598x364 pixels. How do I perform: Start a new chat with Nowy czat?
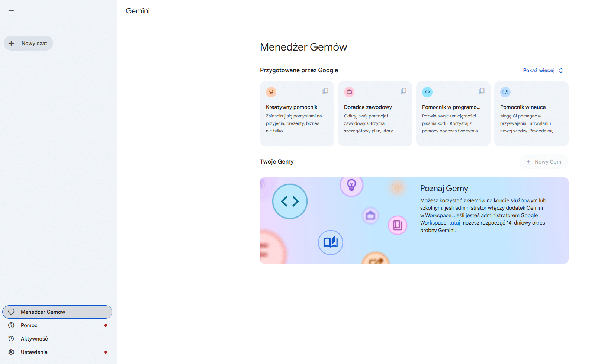[x=28, y=43]
